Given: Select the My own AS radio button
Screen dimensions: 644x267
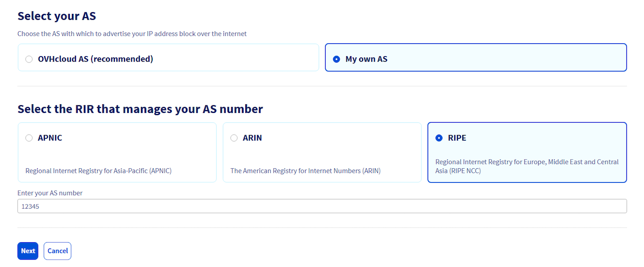Looking at the screenshot, I should [336, 59].
